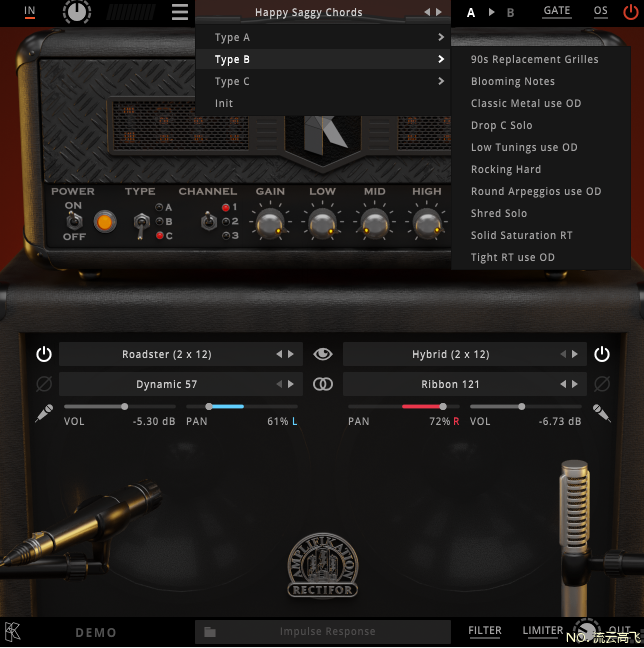Select next cabinet after Roadster
The image size is (644, 648).
(291, 354)
